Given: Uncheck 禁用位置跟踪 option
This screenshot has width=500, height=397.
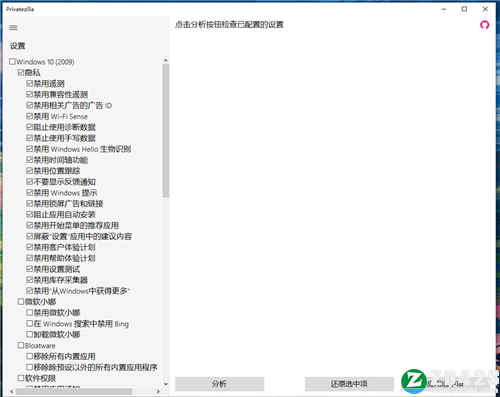Looking at the screenshot, I should (29, 171).
